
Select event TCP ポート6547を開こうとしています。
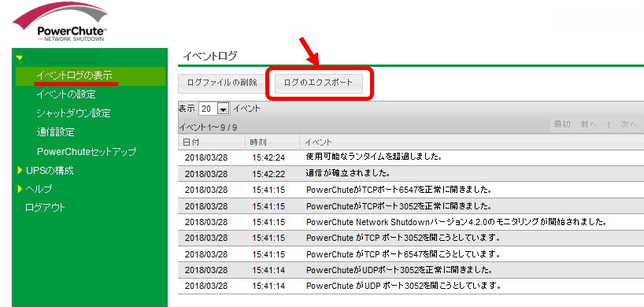pyautogui.click(x=403, y=254)
